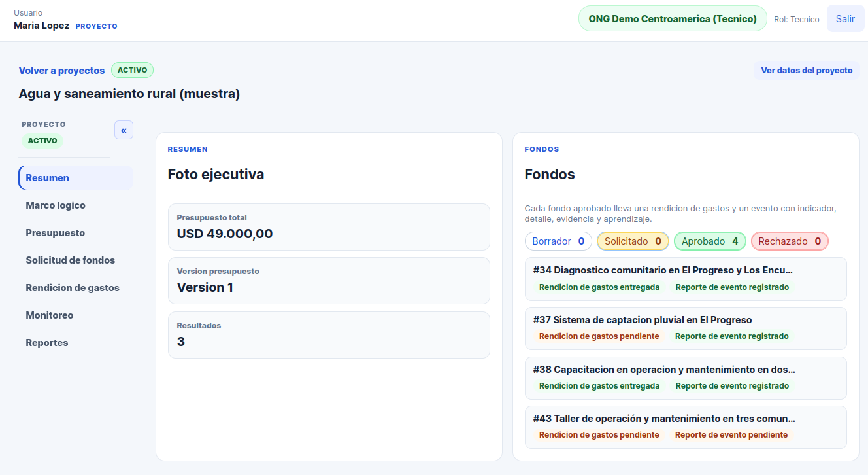Filter funds by Borrador status
Viewport: 868px width, 475px height.
[558, 241]
